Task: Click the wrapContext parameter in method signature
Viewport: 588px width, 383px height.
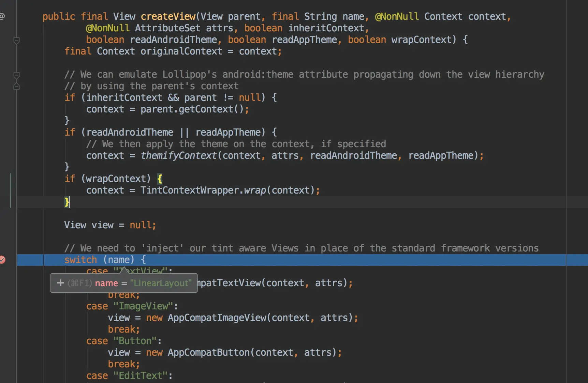Action: (421, 40)
